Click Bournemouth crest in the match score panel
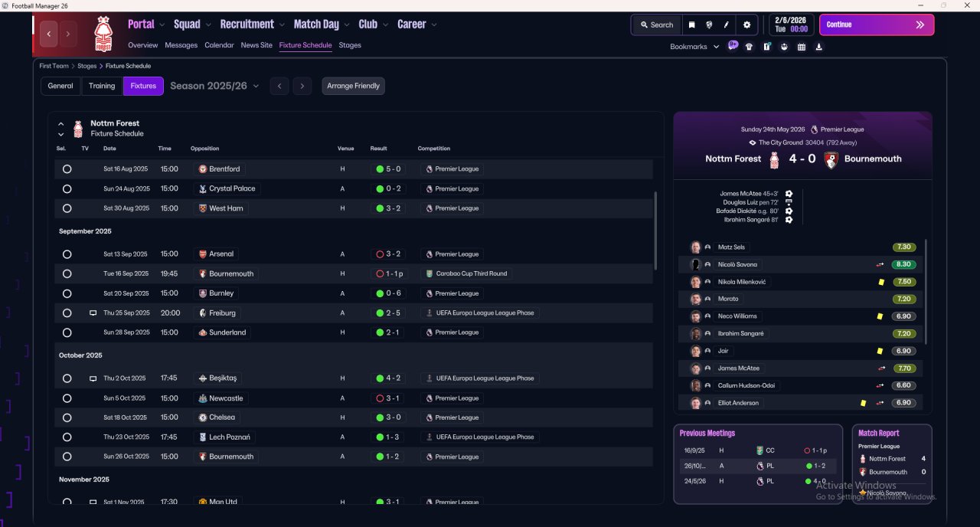The width and height of the screenshot is (980, 527). (830, 159)
